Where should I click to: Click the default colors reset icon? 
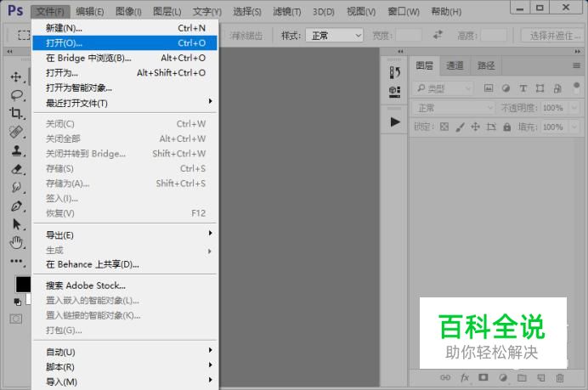pos(17,302)
